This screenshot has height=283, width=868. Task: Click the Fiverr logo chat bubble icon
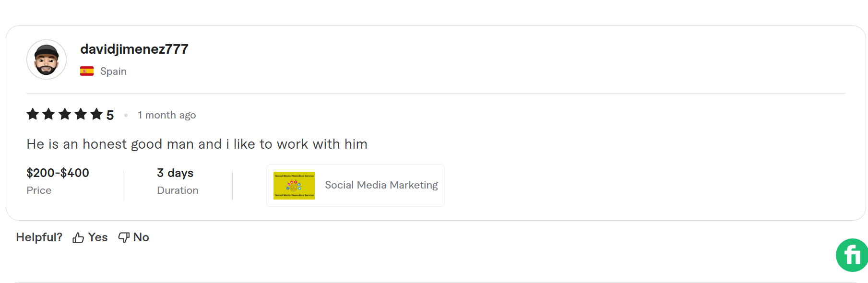tap(851, 255)
